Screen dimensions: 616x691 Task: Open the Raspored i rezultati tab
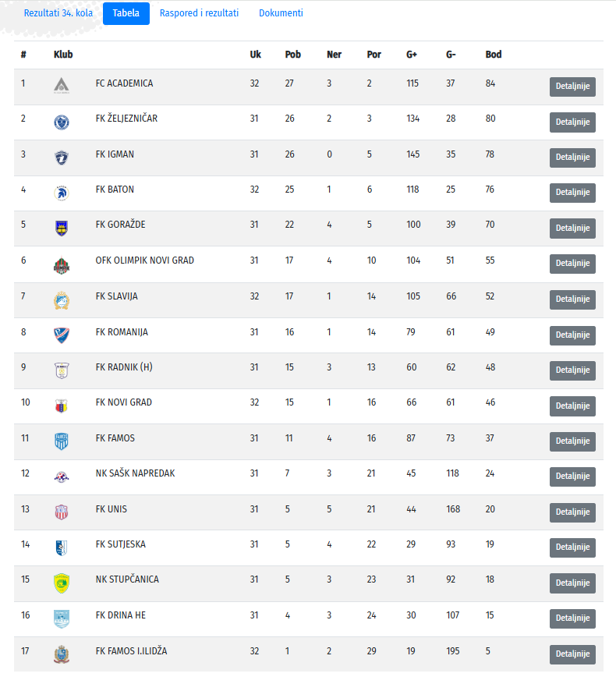click(x=199, y=13)
